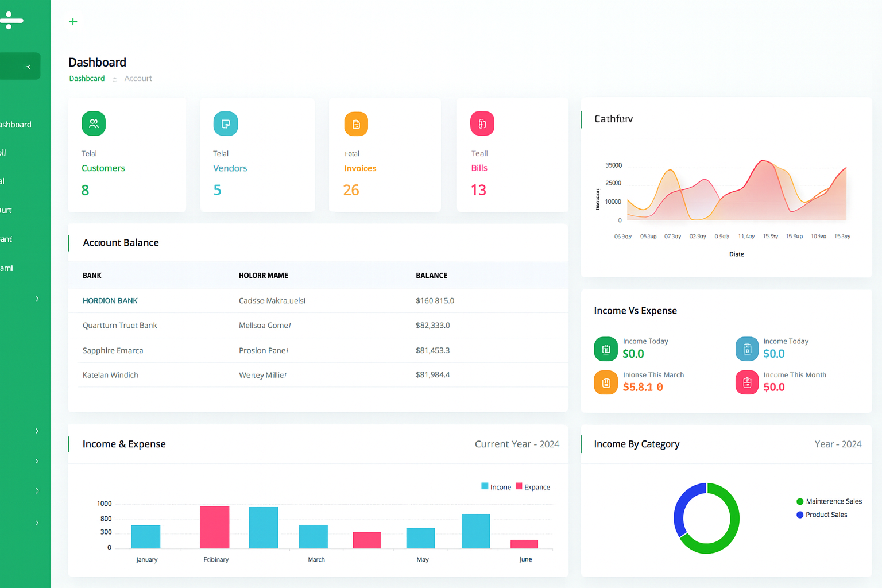The height and width of the screenshot is (588, 882).
Task: Expand the last sidebar chevron submenu
Action: (37, 523)
